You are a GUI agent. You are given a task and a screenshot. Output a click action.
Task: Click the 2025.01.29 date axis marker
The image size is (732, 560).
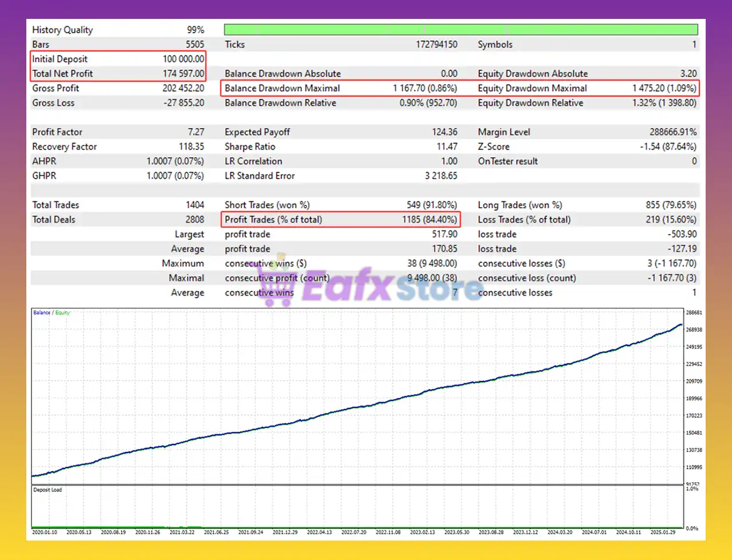[662, 532]
